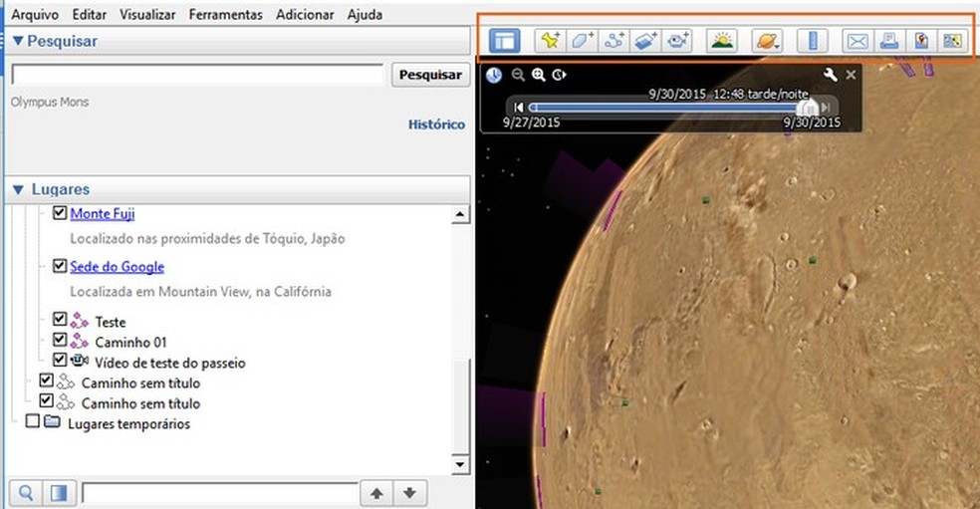Screen dimensions: 980x509
Task: Open the Histórico link
Action: (x=436, y=125)
